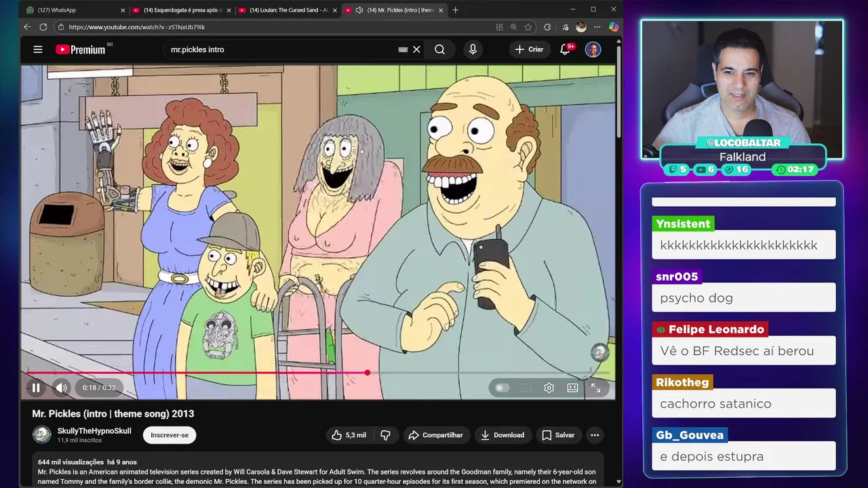Open YouTube notifications bell
This screenshot has height=488, width=868.
(566, 49)
